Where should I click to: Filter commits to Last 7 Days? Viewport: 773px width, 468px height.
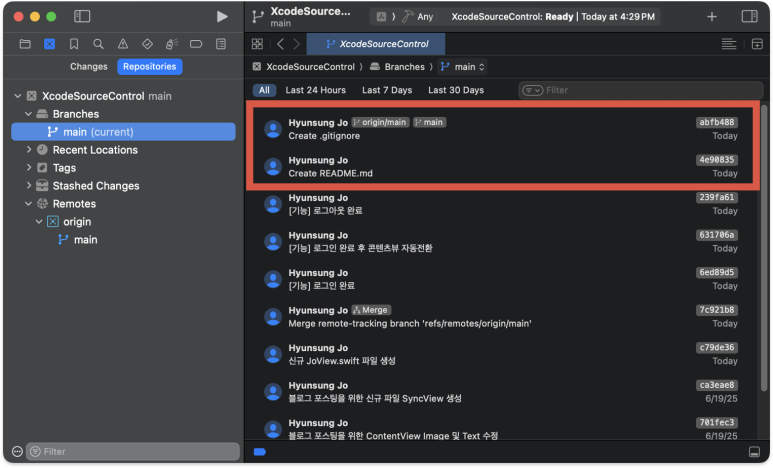[x=387, y=90]
